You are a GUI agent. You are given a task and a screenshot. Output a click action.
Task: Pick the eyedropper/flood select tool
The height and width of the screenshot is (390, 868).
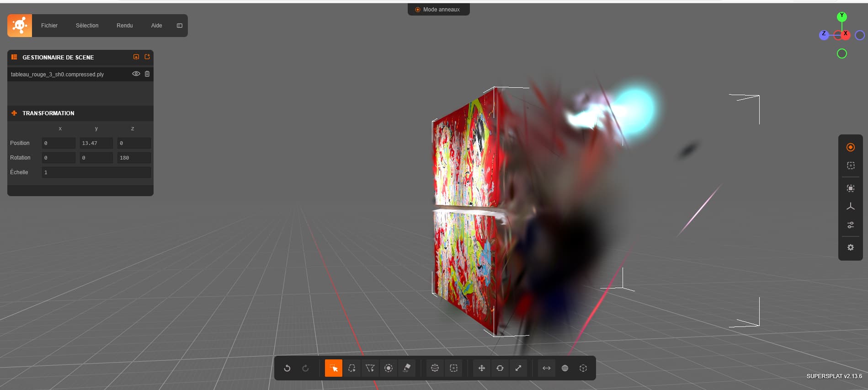[x=407, y=368]
